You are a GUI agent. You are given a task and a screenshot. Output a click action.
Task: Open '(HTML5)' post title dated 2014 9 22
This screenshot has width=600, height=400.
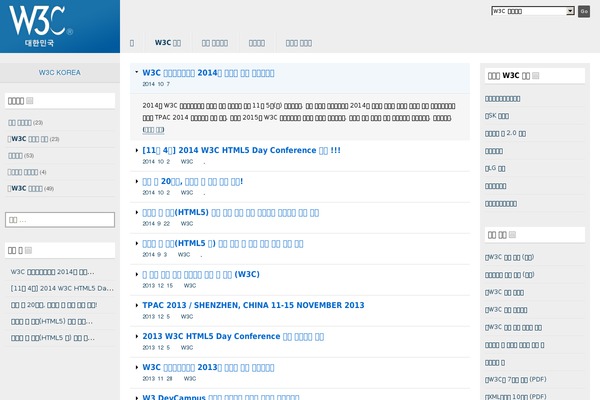[x=230, y=212]
